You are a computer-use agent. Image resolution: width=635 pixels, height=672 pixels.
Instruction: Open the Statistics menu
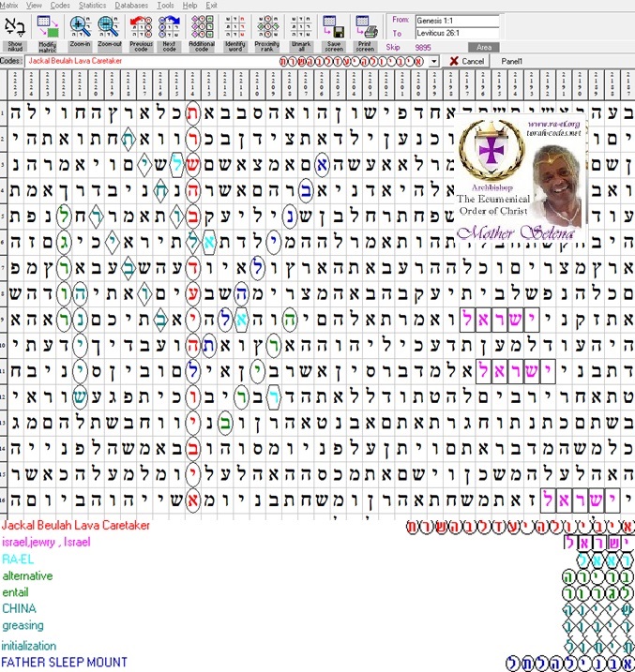click(92, 5)
